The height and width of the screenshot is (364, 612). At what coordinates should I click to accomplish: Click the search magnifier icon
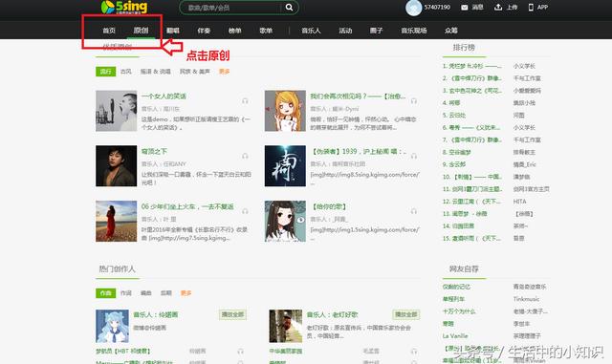(289, 7)
